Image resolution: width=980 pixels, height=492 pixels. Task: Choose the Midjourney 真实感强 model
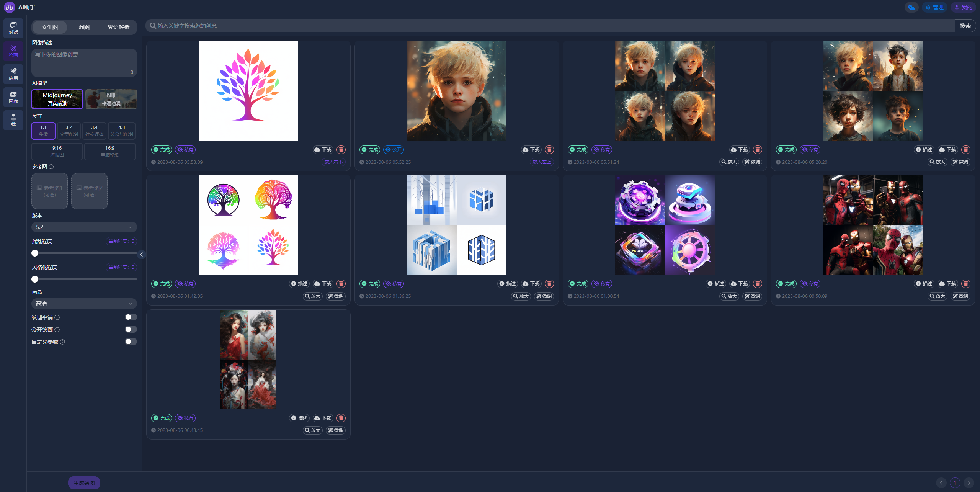[57, 99]
